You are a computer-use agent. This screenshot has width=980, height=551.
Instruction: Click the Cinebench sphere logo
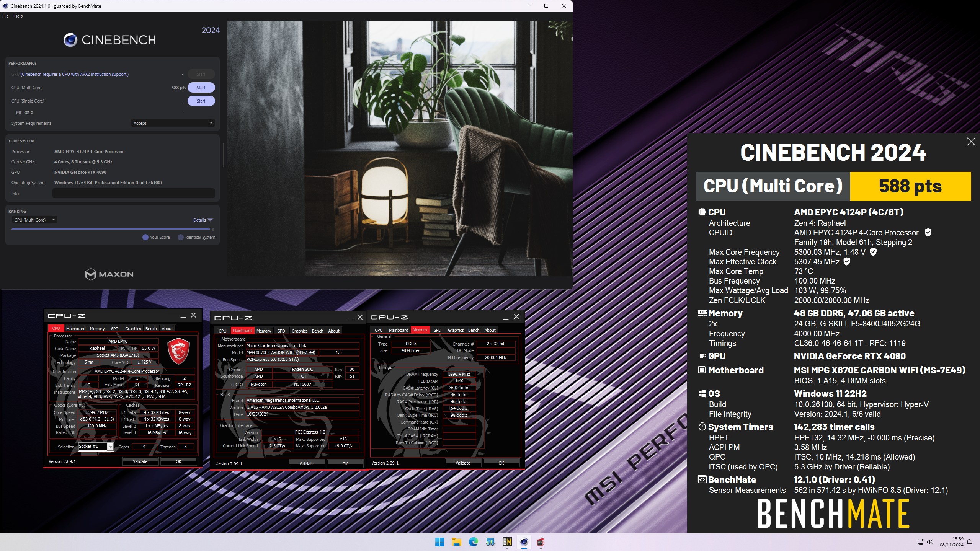(70, 40)
